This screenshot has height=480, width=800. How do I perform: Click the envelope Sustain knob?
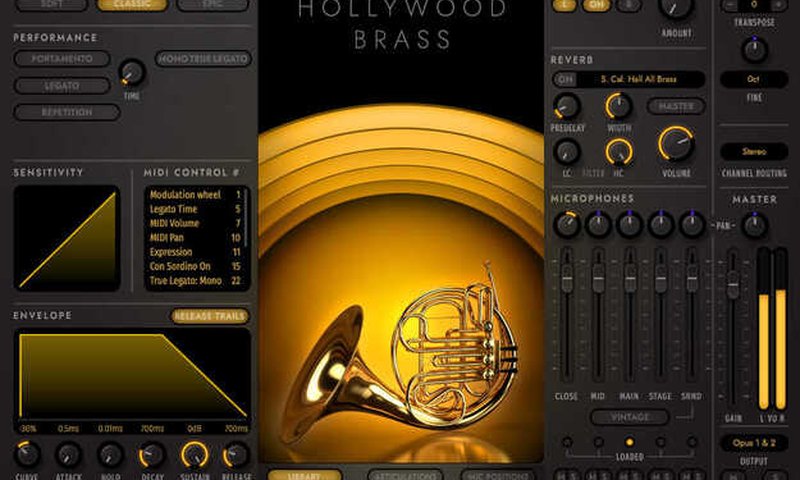click(194, 455)
